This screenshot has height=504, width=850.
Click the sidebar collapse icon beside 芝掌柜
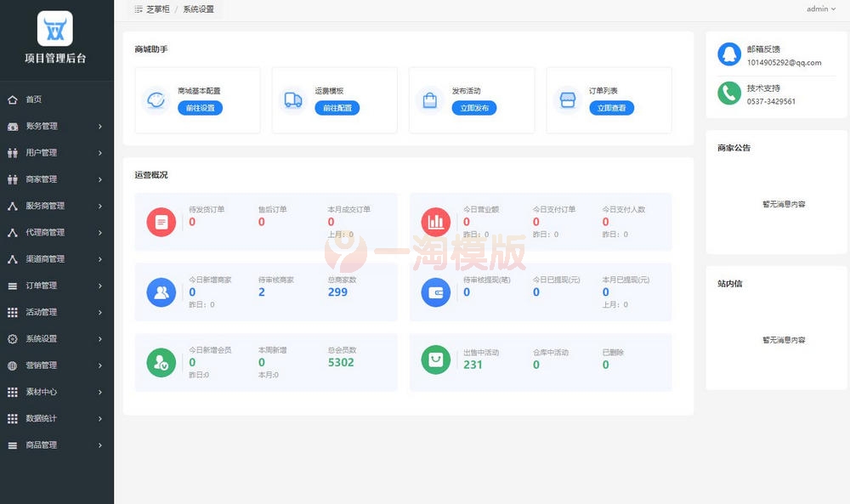(x=139, y=9)
